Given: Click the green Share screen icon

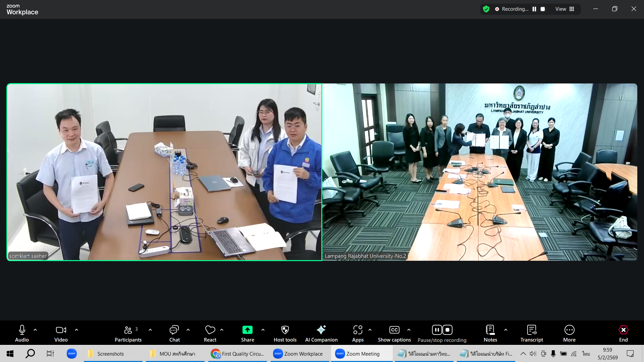Looking at the screenshot, I should 248,330.
